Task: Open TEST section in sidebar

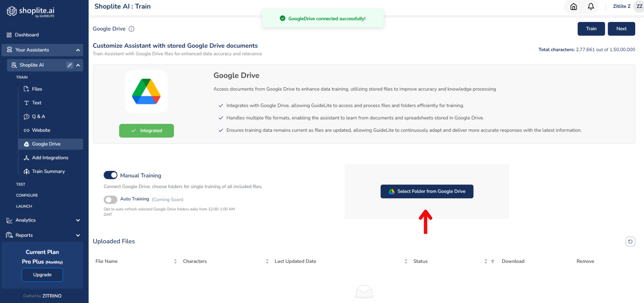Action: point(21,184)
